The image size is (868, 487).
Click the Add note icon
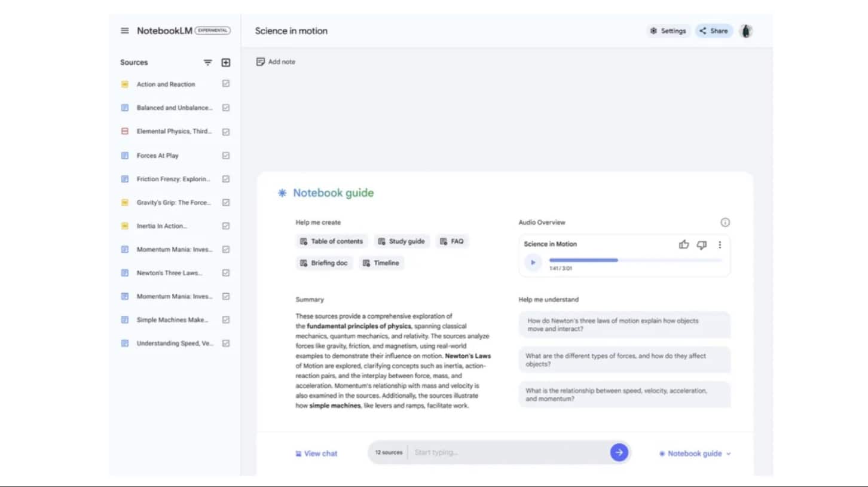coord(260,62)
